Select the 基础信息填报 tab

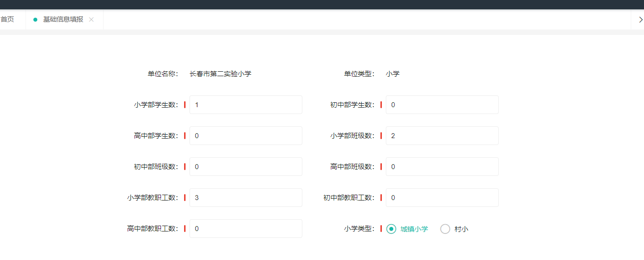tap(63, 19)
